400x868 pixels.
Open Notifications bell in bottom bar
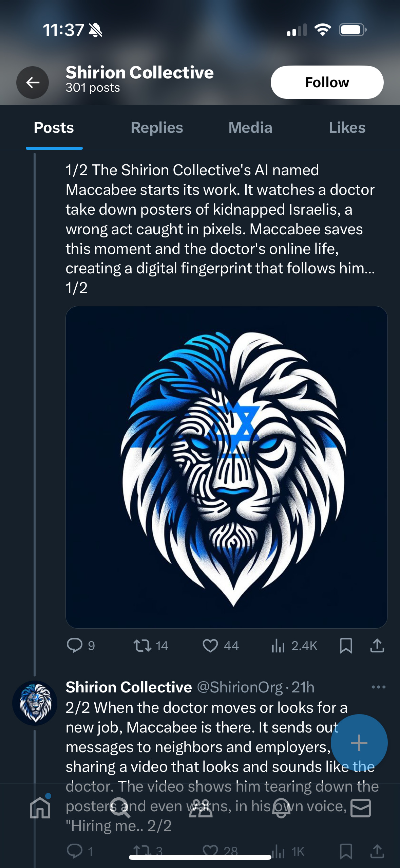281,808
